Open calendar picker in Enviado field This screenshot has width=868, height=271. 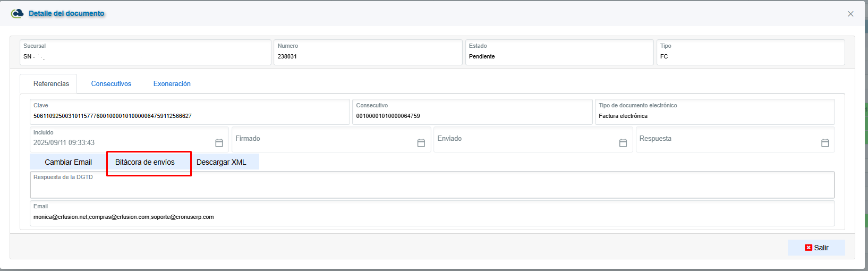[623, 143]
